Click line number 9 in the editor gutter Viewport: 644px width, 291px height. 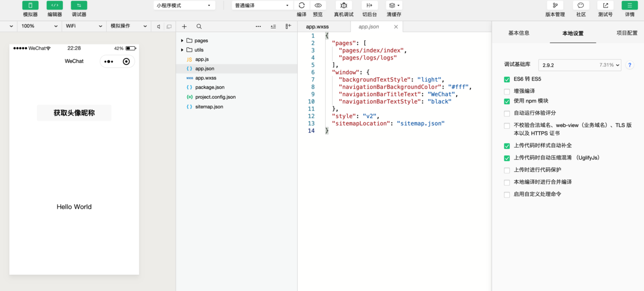pos(312,94)
